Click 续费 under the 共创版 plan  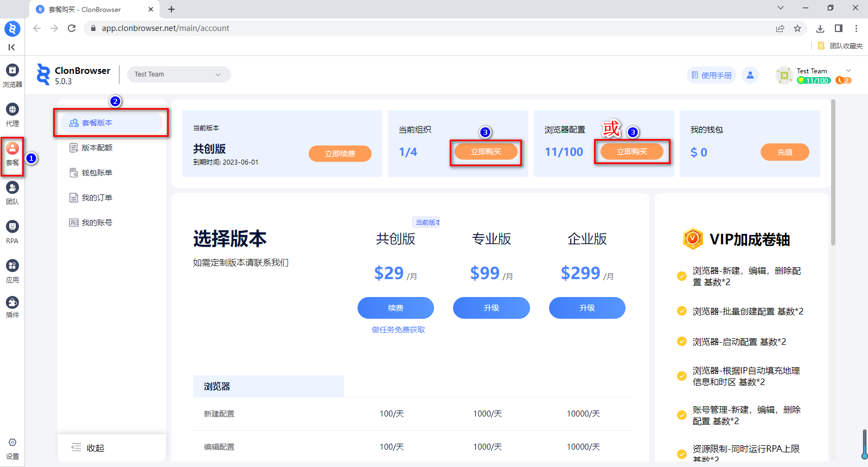(395, 308)
